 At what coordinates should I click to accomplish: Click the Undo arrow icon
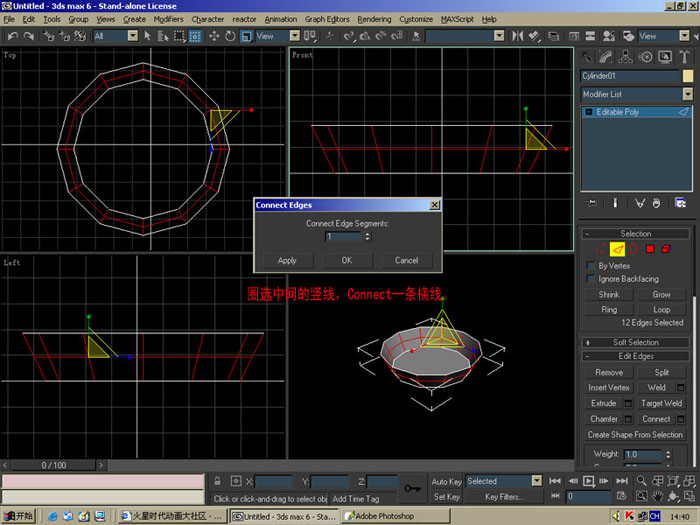[x=12, y=36]
